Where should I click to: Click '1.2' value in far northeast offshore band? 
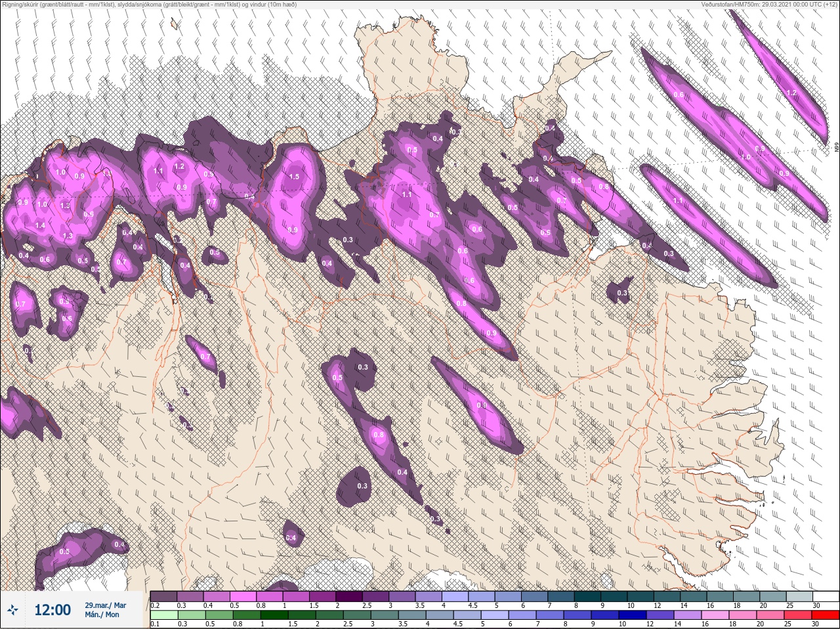791,93
